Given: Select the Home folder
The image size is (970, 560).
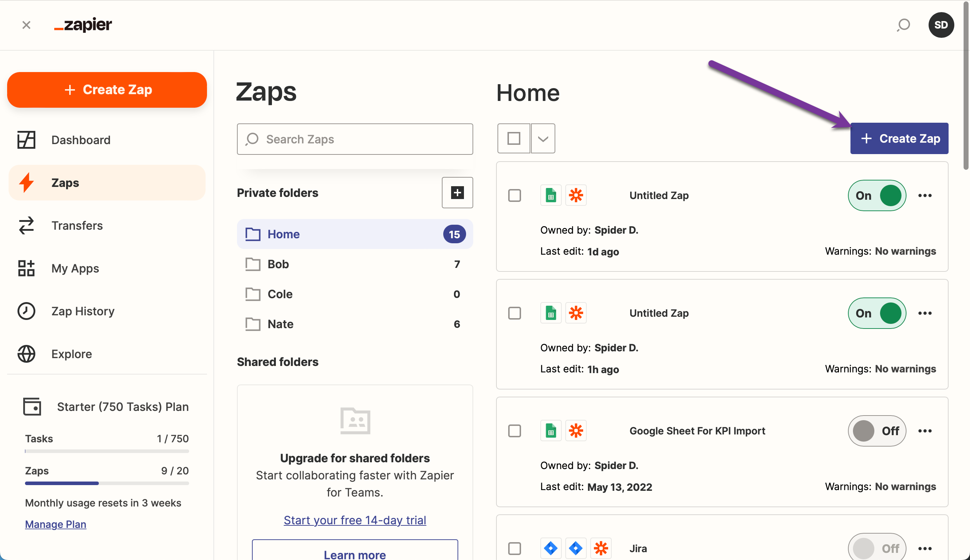Looking at the screenshot, I should point(355,234).
